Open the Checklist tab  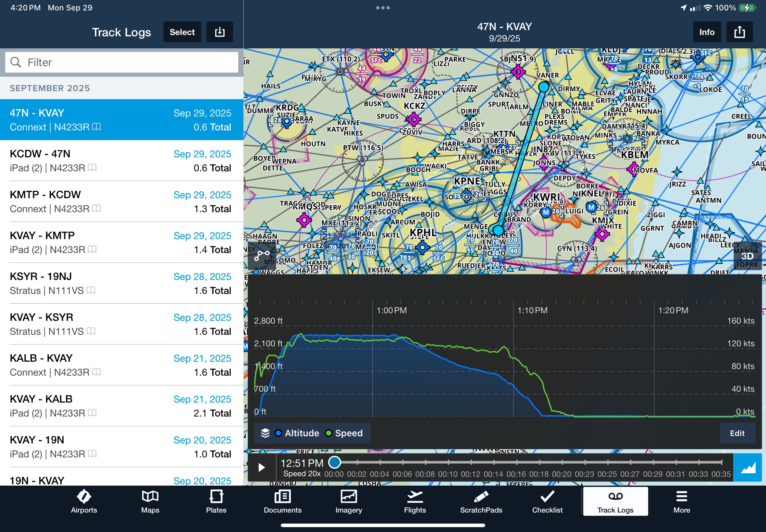pyautogui.click(x=547, y=502)
